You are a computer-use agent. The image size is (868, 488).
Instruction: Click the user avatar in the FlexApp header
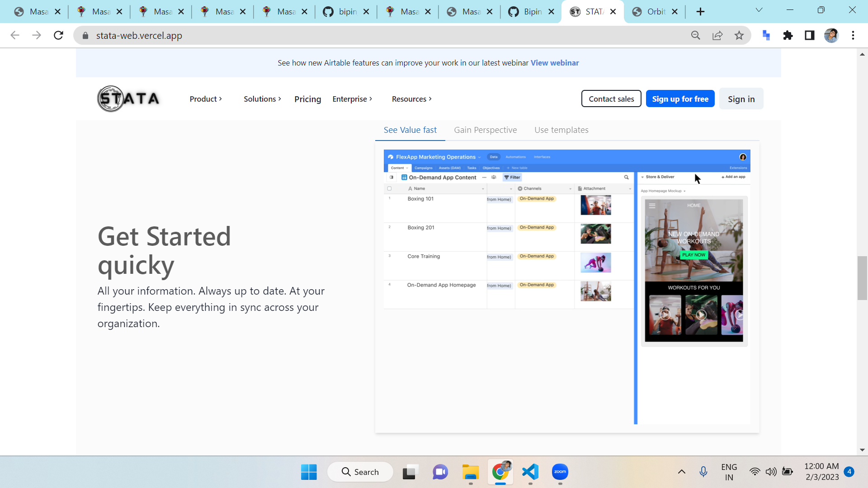point(744,157)
